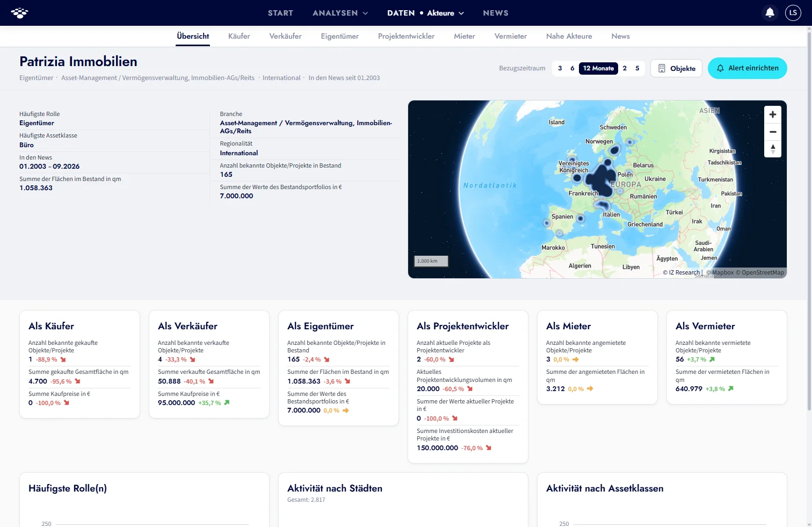Go to the Nahe Akteure tab
This screenshot has height=527, width=812.
pyautogui.click(x=569, y=36)
